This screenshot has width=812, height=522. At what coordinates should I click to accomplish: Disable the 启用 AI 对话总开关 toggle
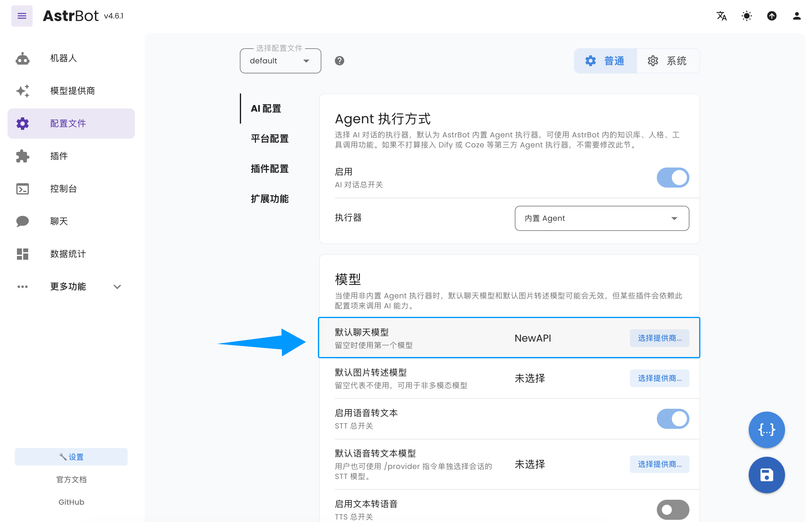672,178
